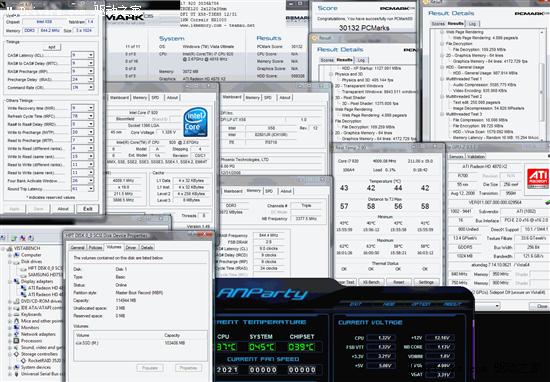Image resolution: width=550 pixels, height=382 pixels.
Task: Open Validation tab in GPU-Z window
Action: (x=476, y=156)
